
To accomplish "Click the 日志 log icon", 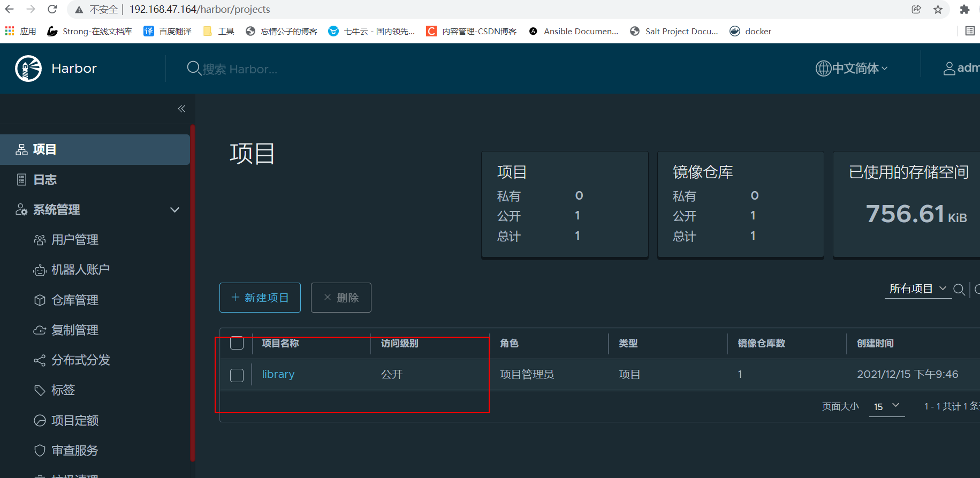I will [22, 180].
